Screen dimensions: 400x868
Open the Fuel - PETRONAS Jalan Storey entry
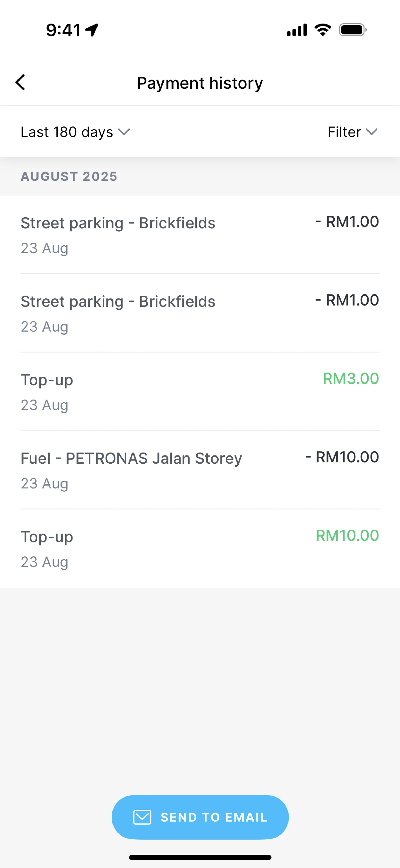click(200, 470)
